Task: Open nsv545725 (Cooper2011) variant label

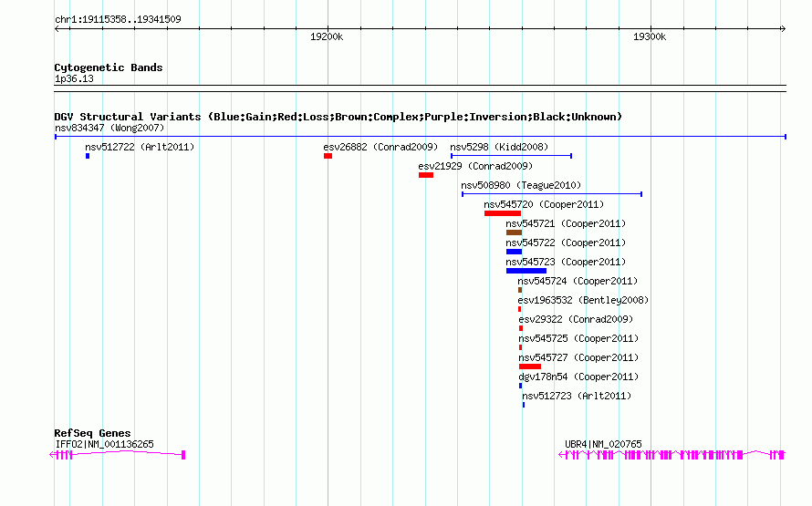Action: coord(578,338)
